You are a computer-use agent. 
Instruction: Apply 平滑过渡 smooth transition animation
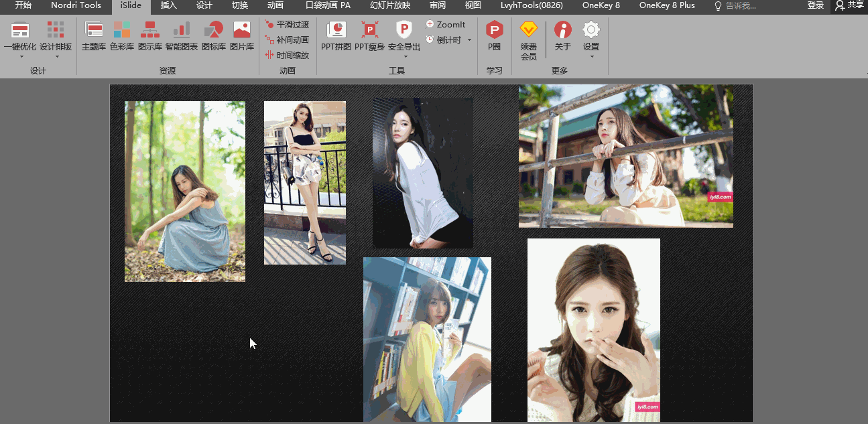287,24
